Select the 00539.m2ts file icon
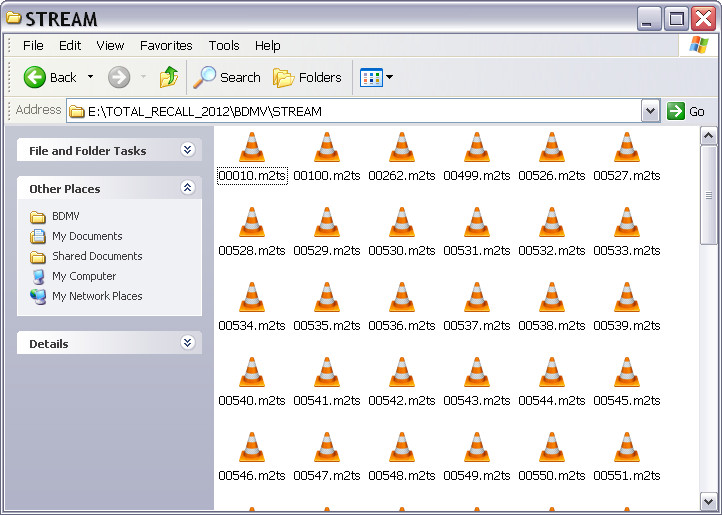 coord(627,298)
